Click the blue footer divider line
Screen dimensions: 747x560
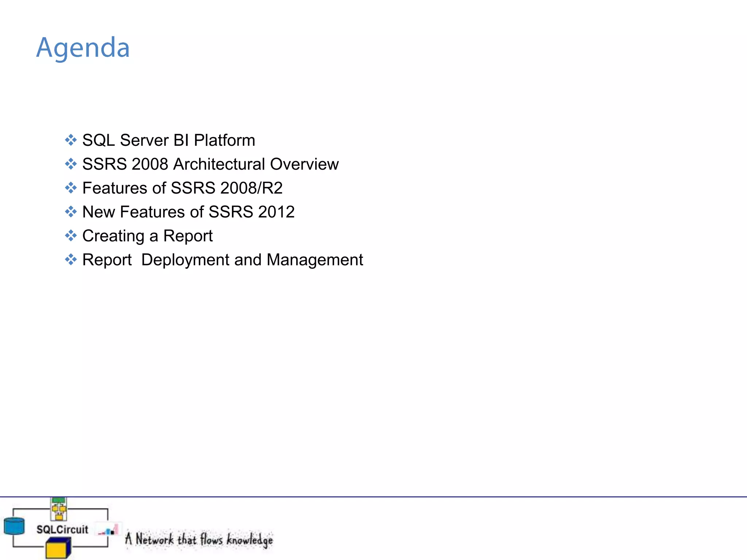tap(401, 497)
